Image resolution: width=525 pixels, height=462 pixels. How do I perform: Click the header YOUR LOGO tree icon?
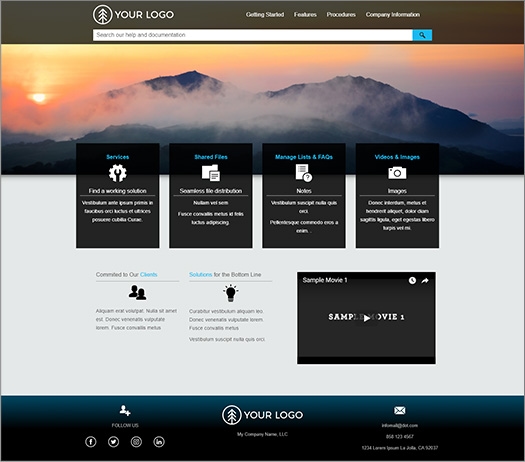pos(102,15)
